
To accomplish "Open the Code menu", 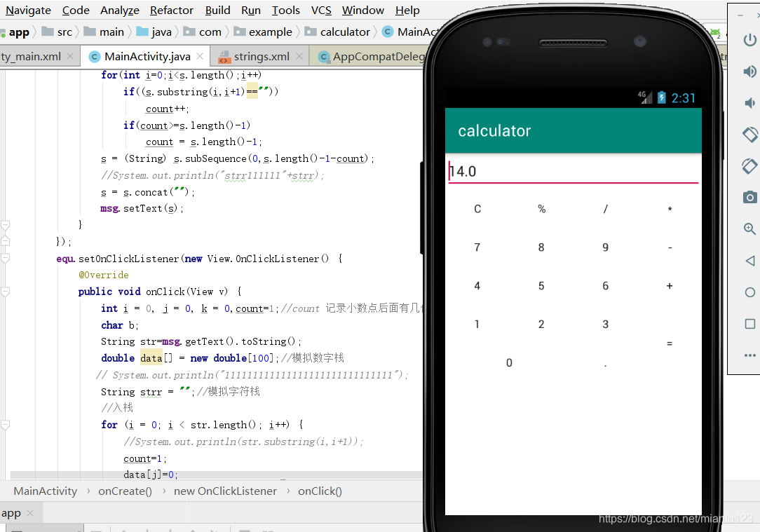I will [76, 11].
